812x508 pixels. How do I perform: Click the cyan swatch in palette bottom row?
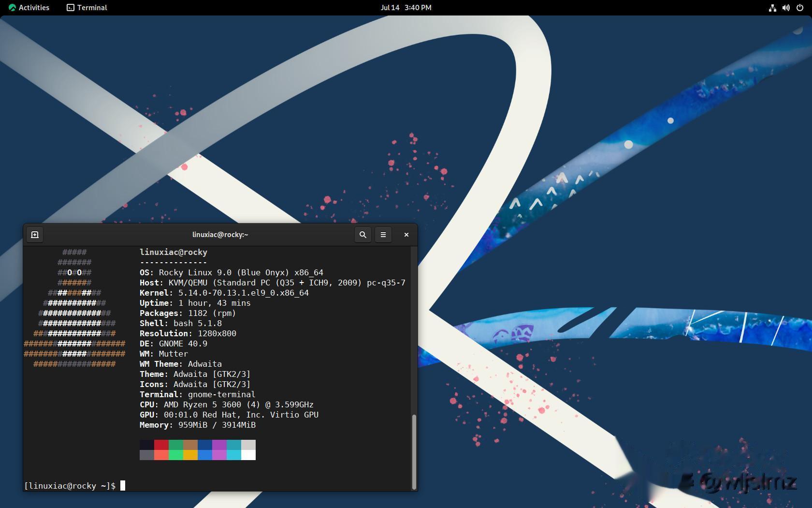point(234,455)
